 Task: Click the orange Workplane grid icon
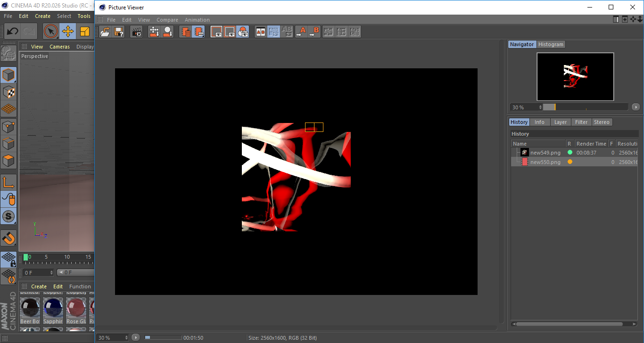(8, 109)
